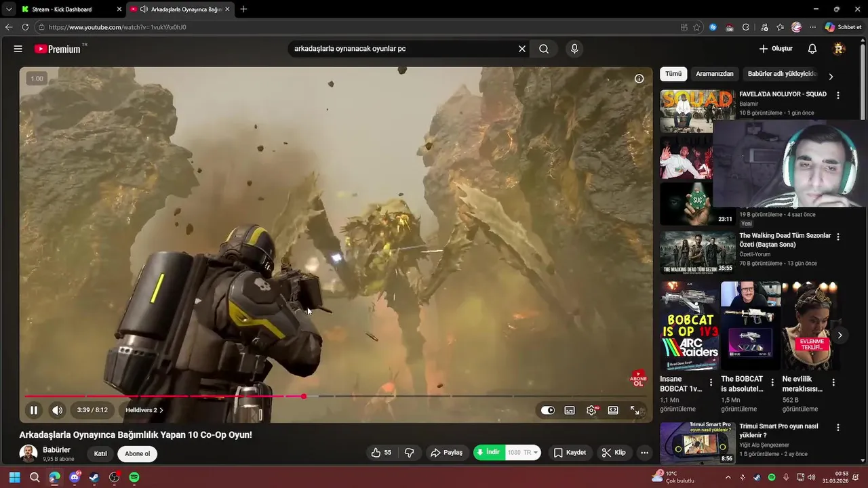
Task: Open options for FAVELA'DA NOLUYOR video
Action: point(838,96)
